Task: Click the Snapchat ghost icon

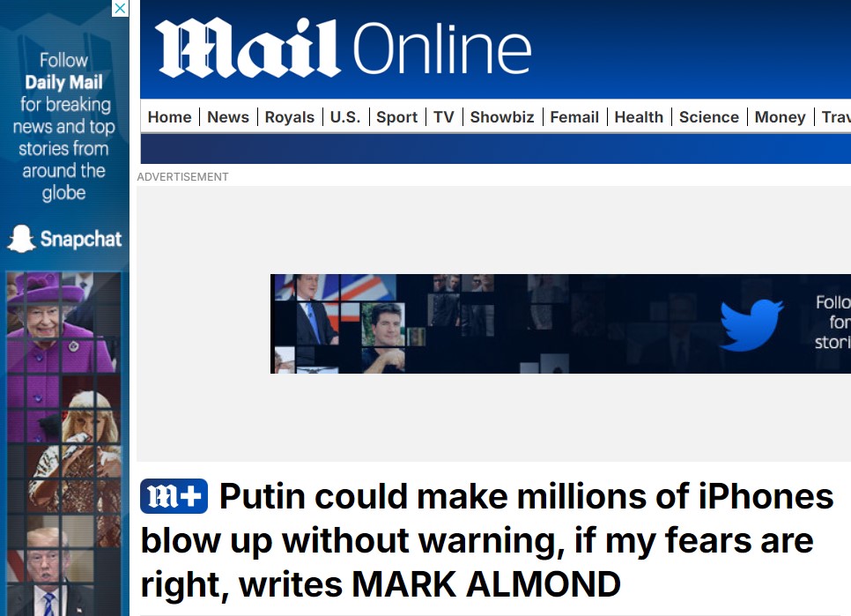Action: (x=21, y=239)
